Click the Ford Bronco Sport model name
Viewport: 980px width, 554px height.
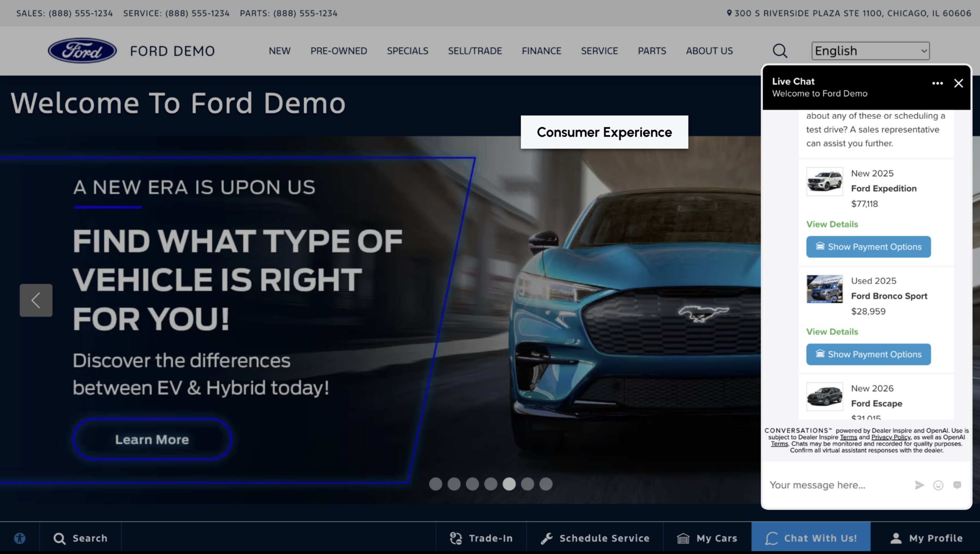tap(889, 296)
